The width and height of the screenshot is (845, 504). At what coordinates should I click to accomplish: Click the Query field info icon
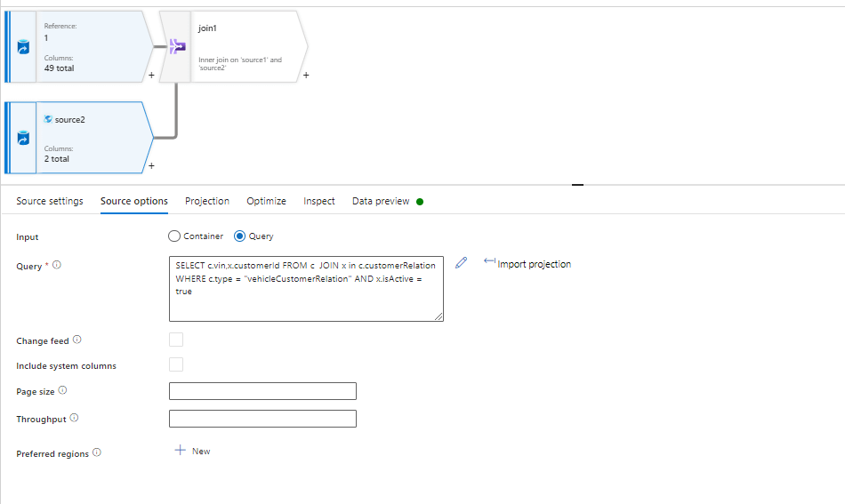click(57, 265)
